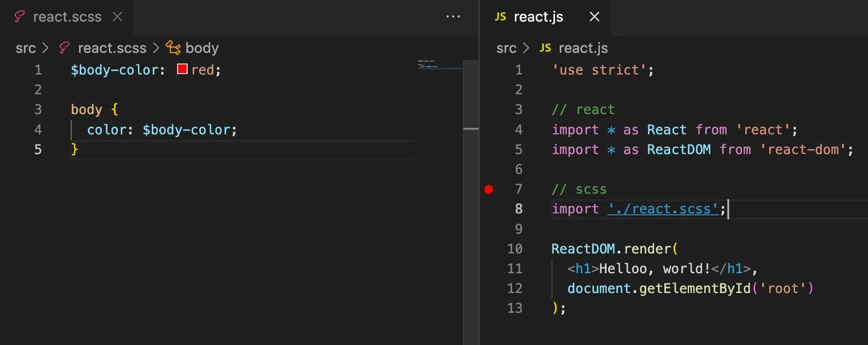Click react.scss in the left breadcrumb
Image resolution: width=868 pixels, height=345 pixels.
pos(112,48)
